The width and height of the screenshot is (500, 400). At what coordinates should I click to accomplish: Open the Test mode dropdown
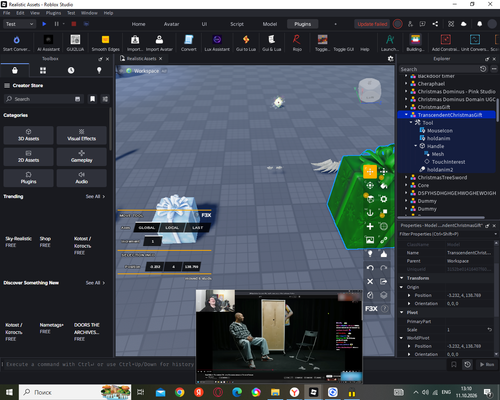coord(19,24)
